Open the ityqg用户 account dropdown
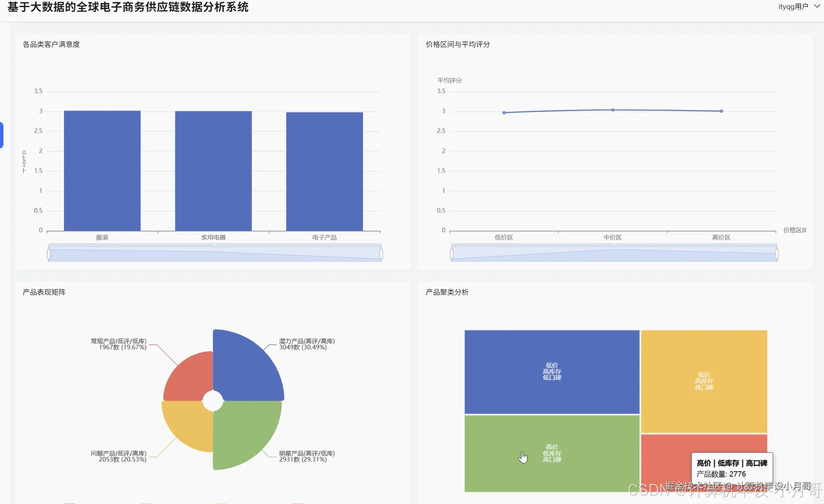 pos(799,6)
